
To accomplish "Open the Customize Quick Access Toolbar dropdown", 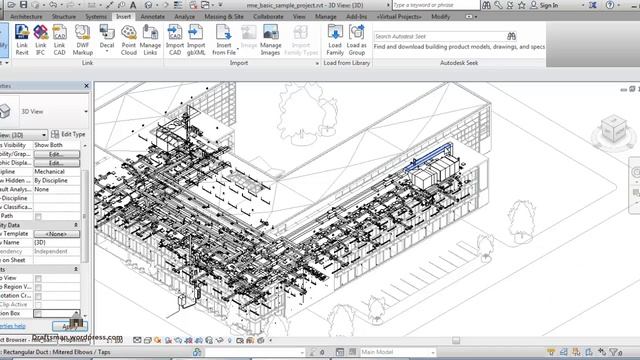I will (x=220, y=5).
